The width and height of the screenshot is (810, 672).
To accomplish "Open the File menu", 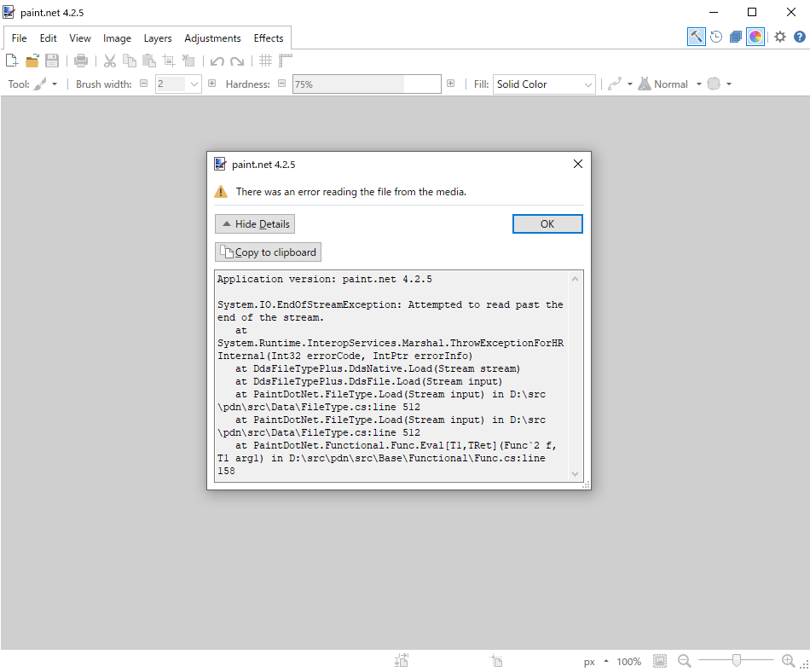I will pyautogui.click(x=19, y=38).
